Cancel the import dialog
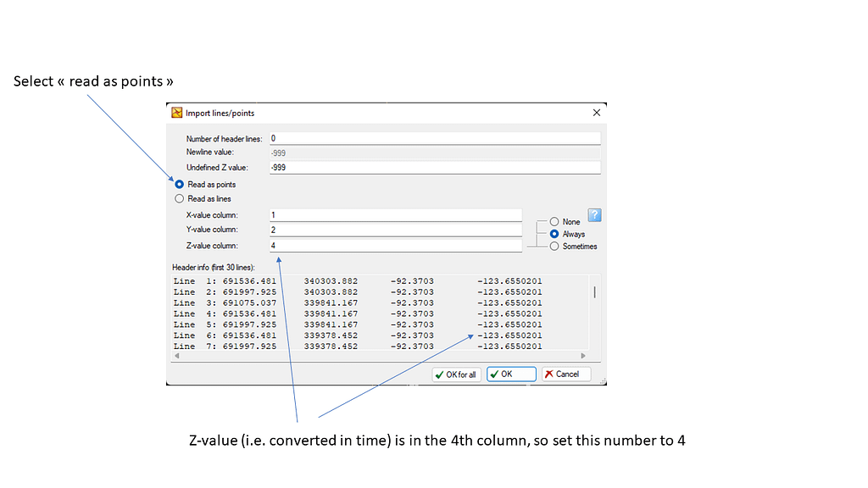 (x=565, y=374)
